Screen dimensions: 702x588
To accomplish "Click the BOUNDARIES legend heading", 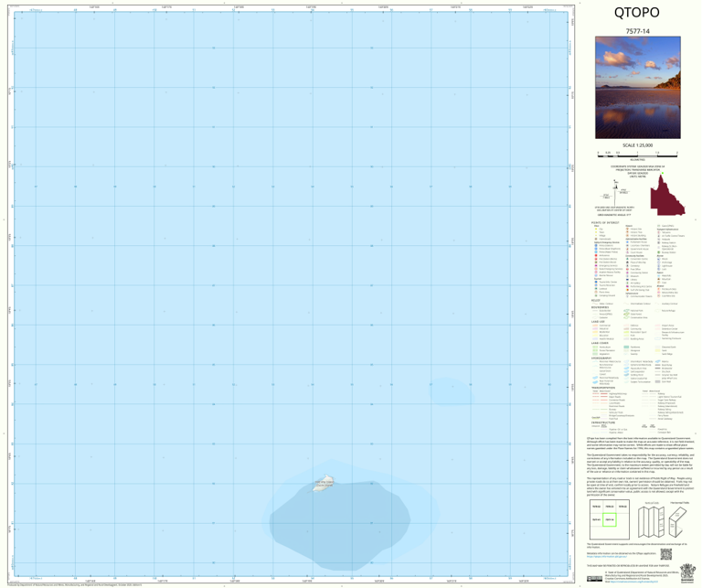I will [x=600, y=307].
